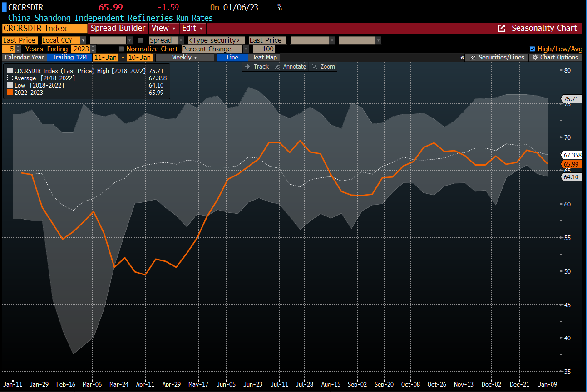Click the Type security input field
587x392 pixels.
coord(216,40)
